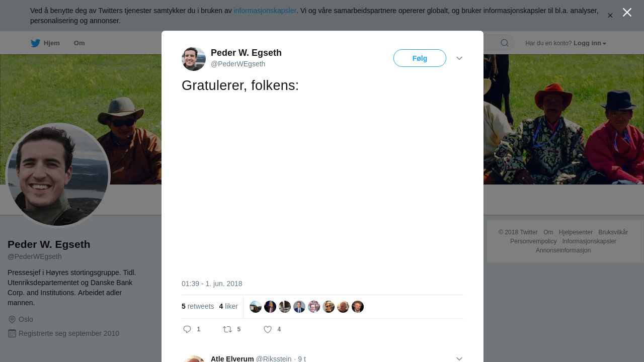Screen dimensions: 644x362
Task: Go to Hjem in top navigation
Action: (51, 43)
